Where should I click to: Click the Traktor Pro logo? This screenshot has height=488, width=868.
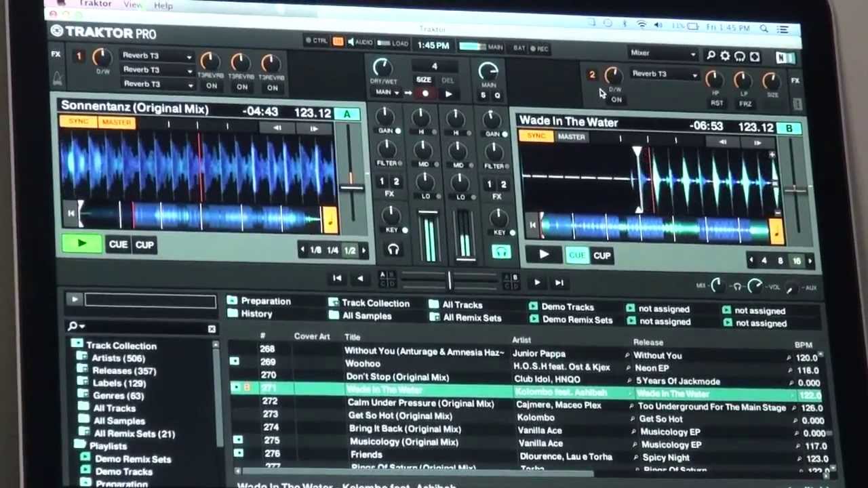pos(103,33)
